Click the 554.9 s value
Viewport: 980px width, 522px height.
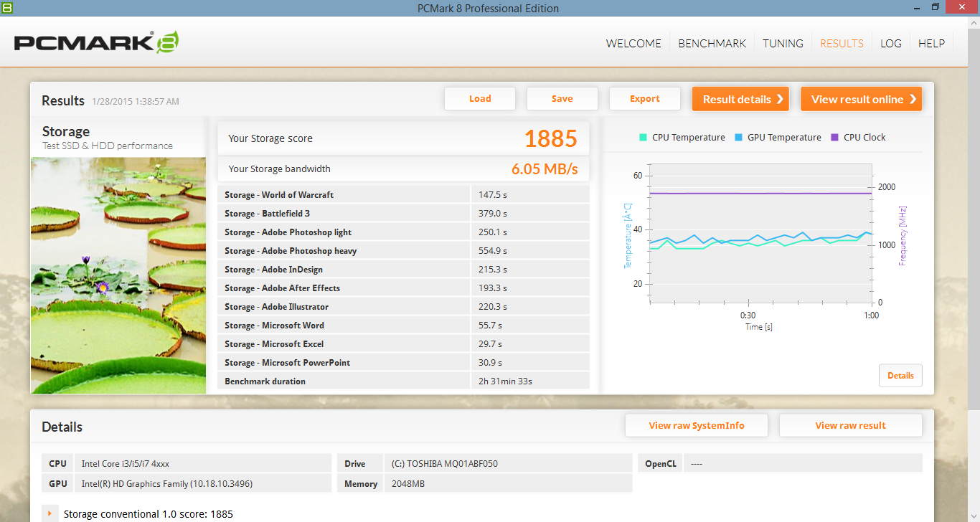[493, 251]
